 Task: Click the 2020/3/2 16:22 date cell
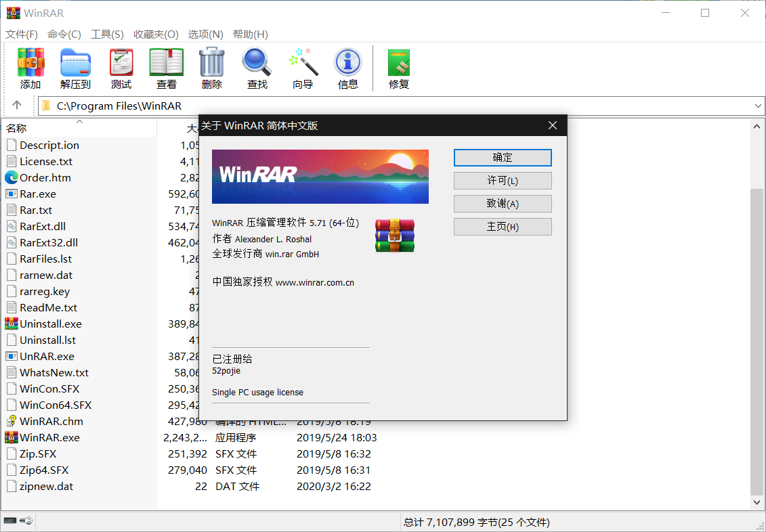[x=334, y=486]
